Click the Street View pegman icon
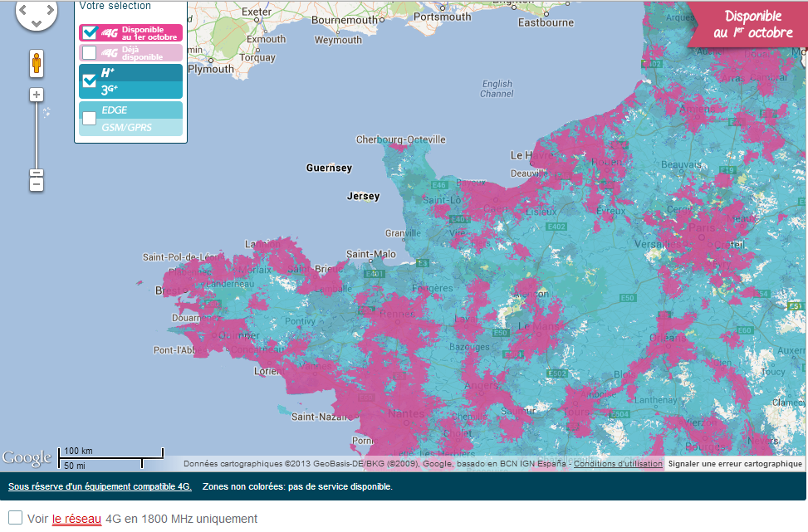The height and width of the screenshot is (532, 808). pos(37,63)
